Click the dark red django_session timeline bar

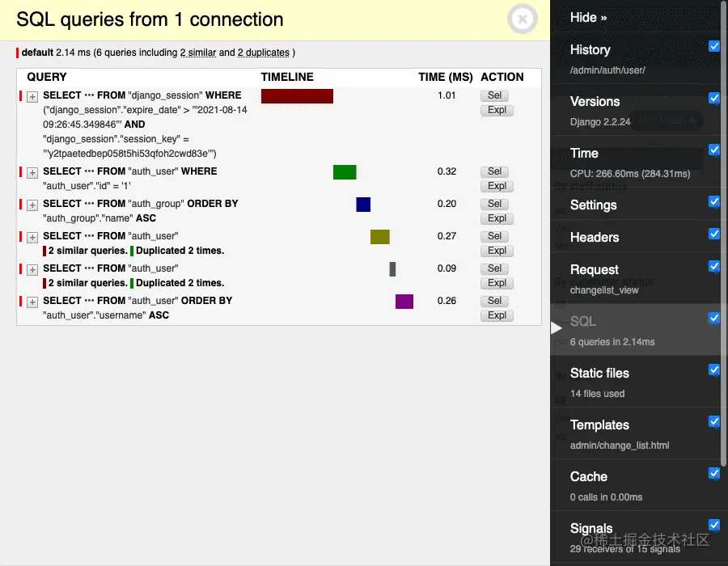[x=297, y=96]
